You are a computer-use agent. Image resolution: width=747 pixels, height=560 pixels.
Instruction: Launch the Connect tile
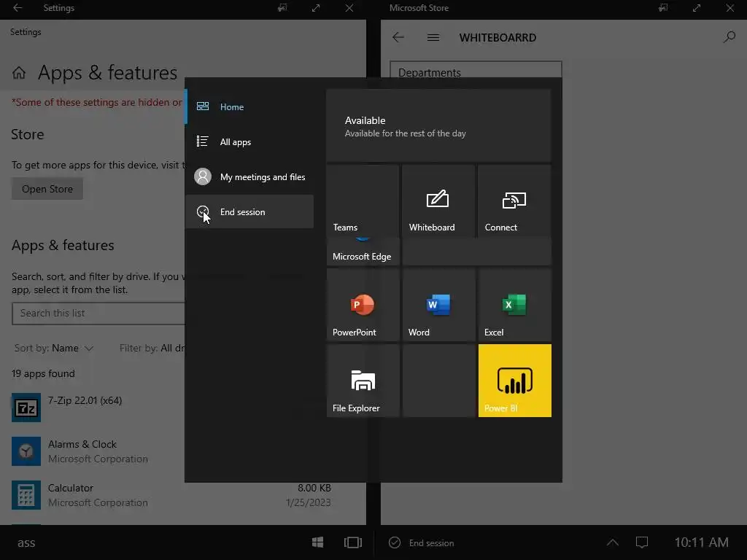(514, 201)
